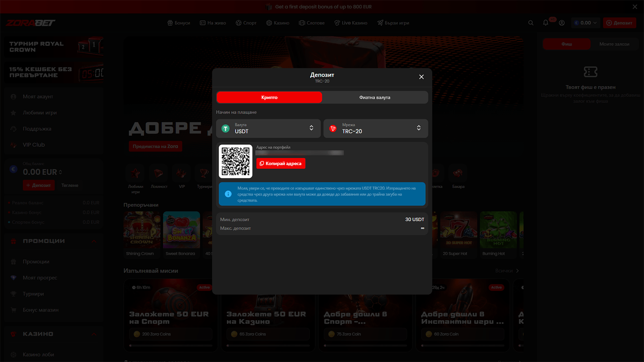
Task: Open Моят прогрес in sidebar
Action: (x=54, y=278)
